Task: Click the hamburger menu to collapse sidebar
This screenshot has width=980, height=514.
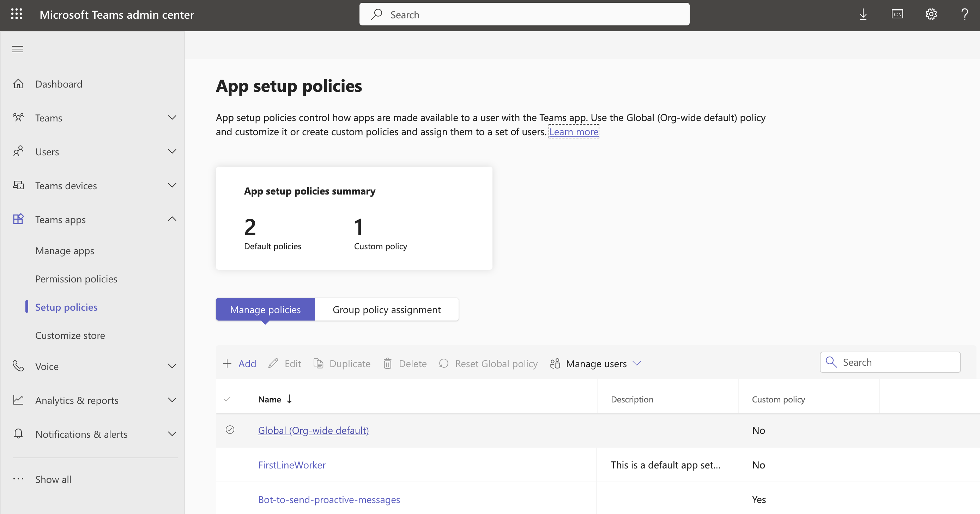Action: coord(17,49)
